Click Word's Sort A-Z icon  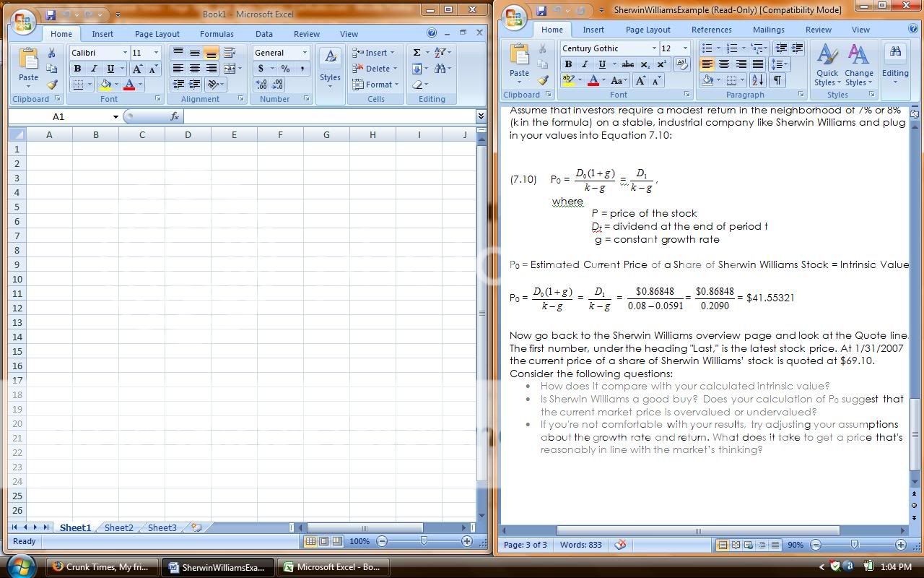coord(758,80)
